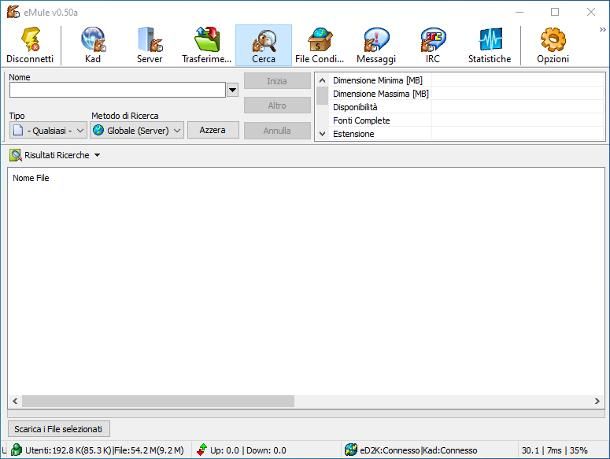Click the Annulla cancel button
This screenshot has height=459, width=610.
pos(277,130)
